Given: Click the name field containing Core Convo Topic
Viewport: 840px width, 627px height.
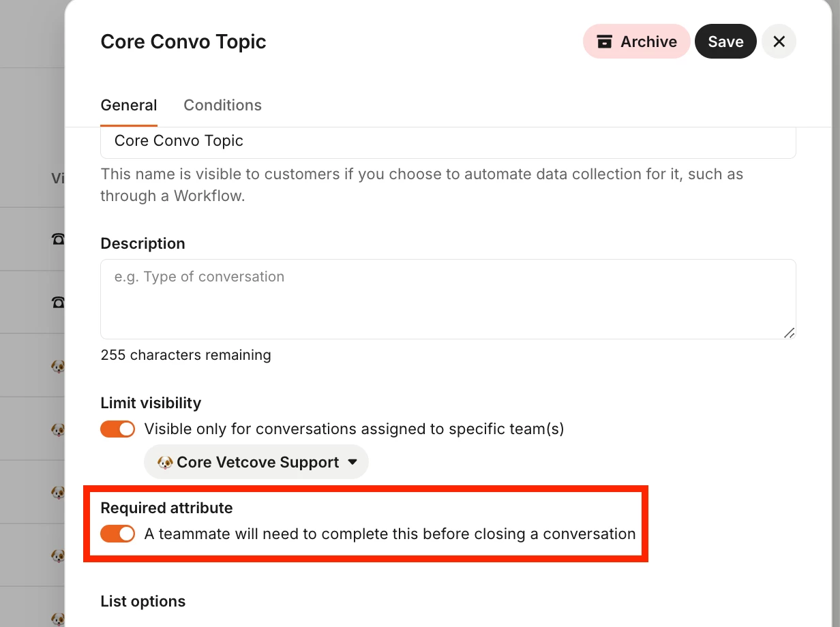Looking at the screenshot, I should 448,141.
